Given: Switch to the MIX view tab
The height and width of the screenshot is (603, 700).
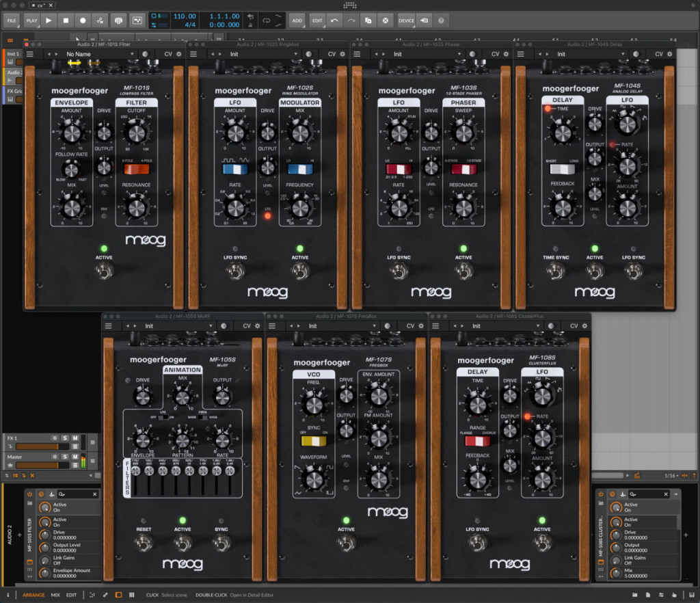Looking at the screenshot, I should [55, 595].
